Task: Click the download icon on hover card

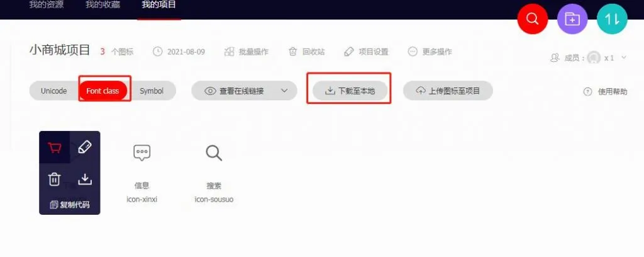Action: [85, 179]
